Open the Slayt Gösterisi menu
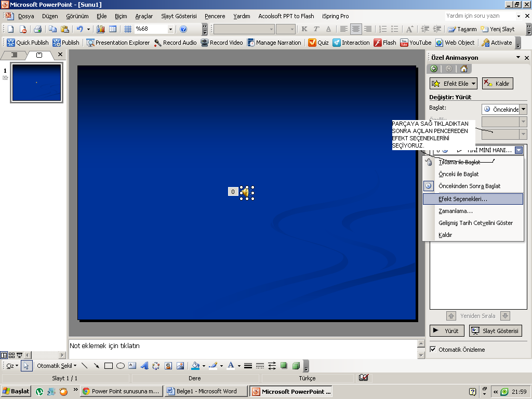532x399 pixels. [x=179, y=16]
